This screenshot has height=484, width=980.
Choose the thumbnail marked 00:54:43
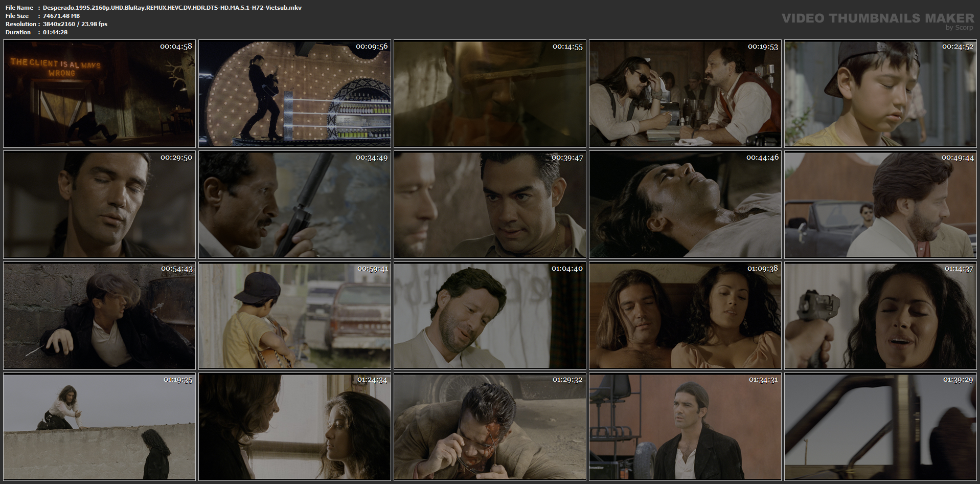(x=99, y=316)
